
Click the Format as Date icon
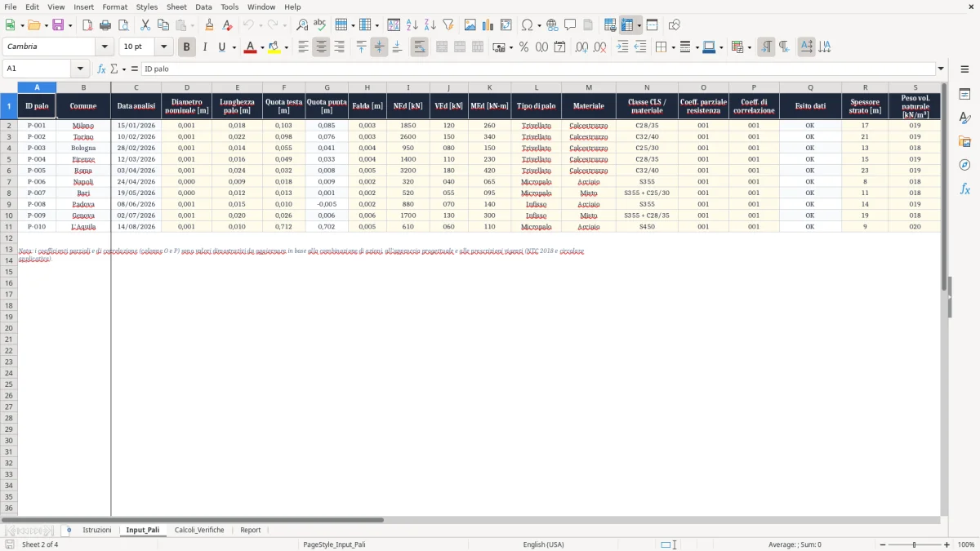(559, 47)
